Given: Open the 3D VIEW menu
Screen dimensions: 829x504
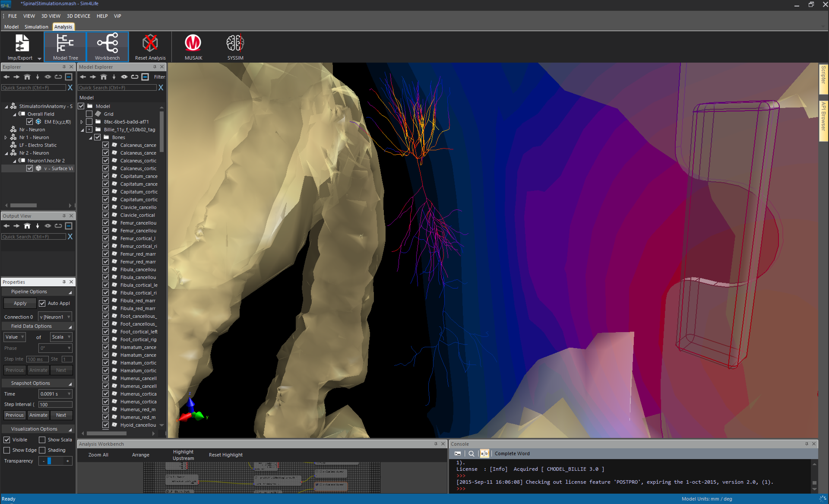Looking at the screenshot, I should point(51,16).
